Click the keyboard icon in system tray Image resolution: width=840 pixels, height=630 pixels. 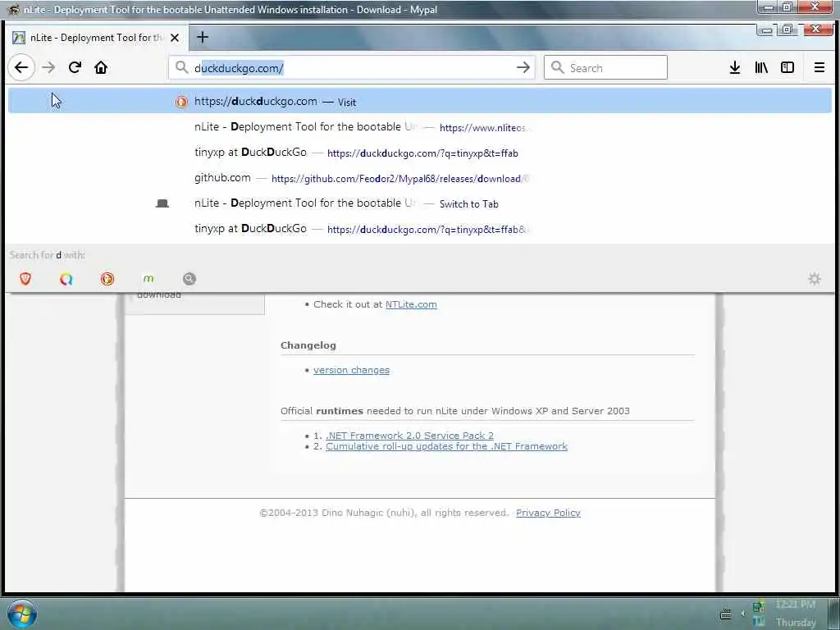[x=726, y=614]
